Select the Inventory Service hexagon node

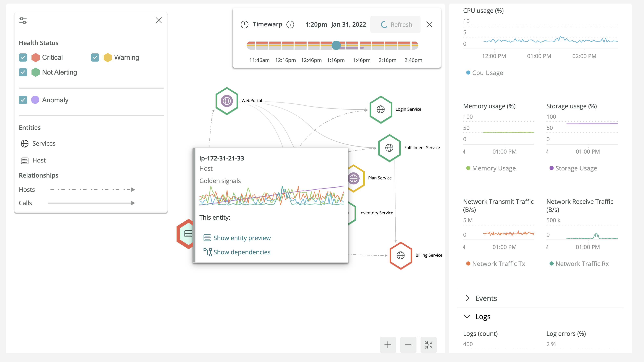tap(352, 213)
